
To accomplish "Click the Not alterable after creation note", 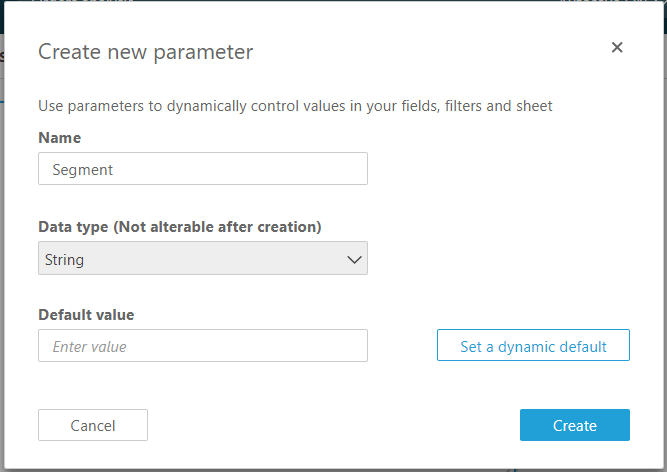I will click(218, 227).
